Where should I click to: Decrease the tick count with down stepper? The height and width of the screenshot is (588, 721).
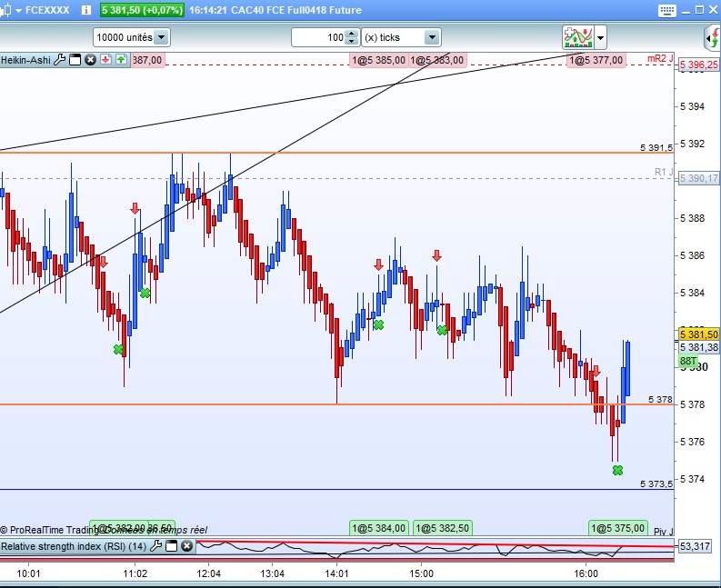352,42
